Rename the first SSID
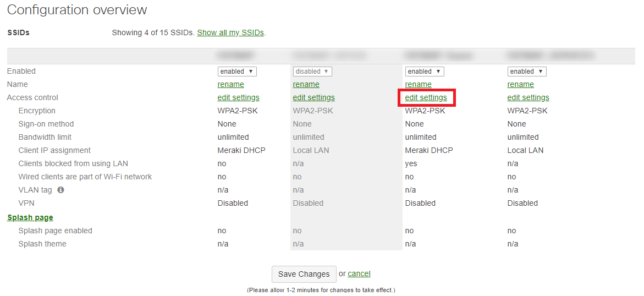Image resolution: width=644 pixels, height=296 pixels. point(230,84)
